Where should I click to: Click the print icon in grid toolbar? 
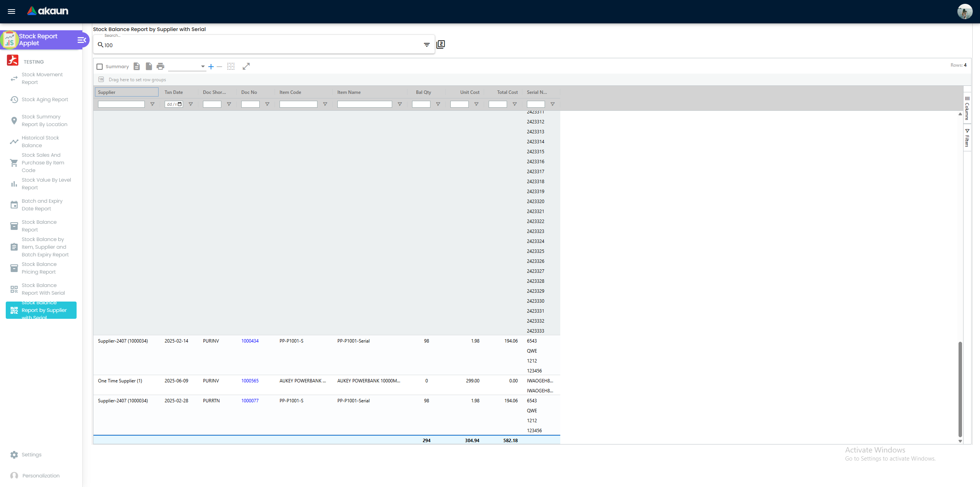pyautogui.click(x=160, y=67)
